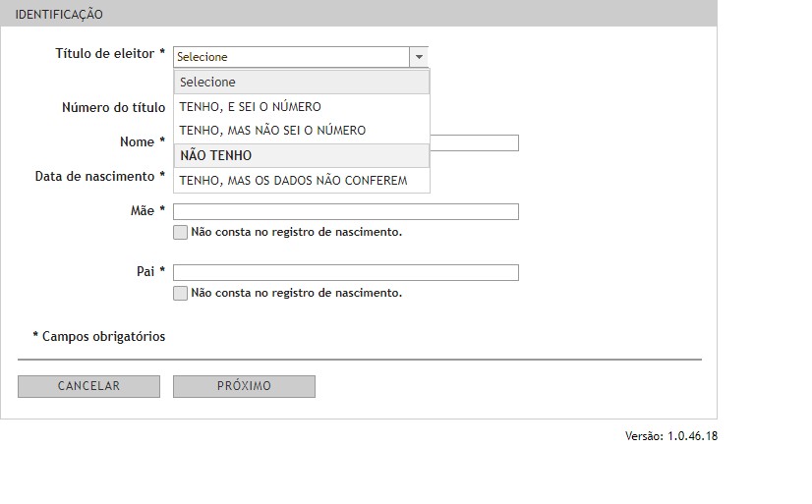Check the box below the Mãe field
The image size is (812, 504).
tap(180, 233)
